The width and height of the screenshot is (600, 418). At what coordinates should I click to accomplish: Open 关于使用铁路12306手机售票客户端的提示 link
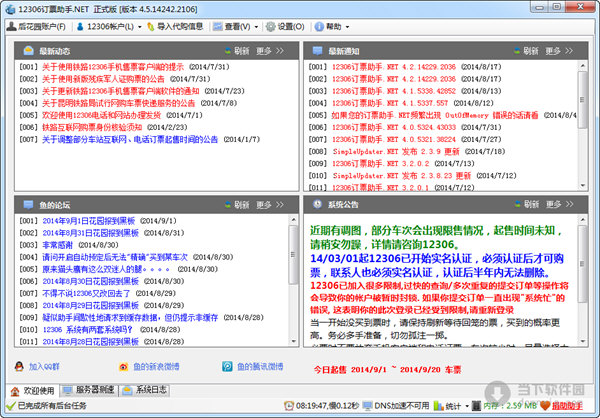pos(113,67)
